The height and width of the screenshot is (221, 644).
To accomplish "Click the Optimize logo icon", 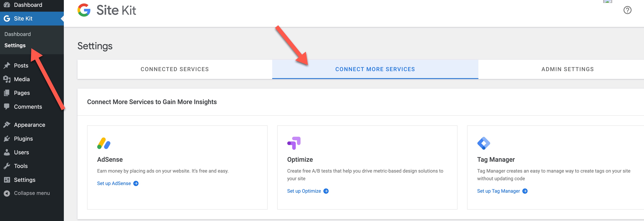I will pyautogui.click(x=294, y=143).
